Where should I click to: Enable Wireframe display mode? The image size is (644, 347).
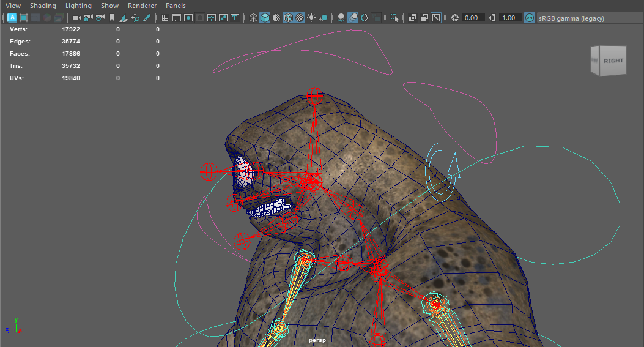point(253,18)
